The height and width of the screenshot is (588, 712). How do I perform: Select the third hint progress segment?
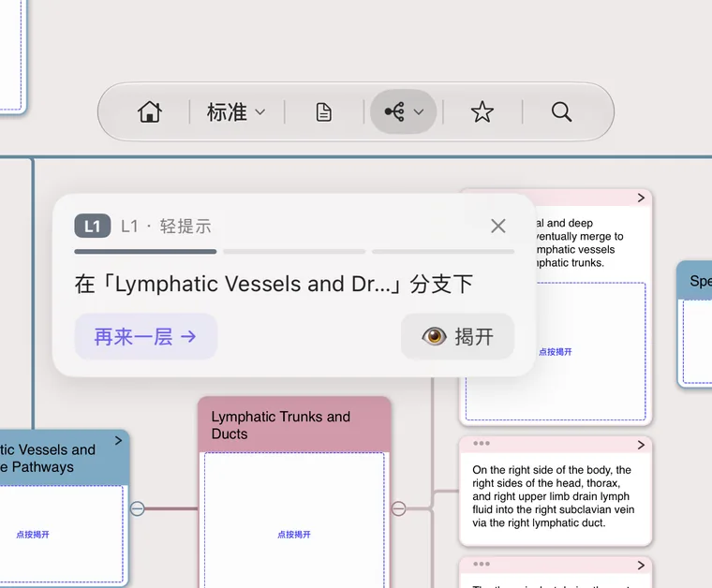(x=443, y=251)
